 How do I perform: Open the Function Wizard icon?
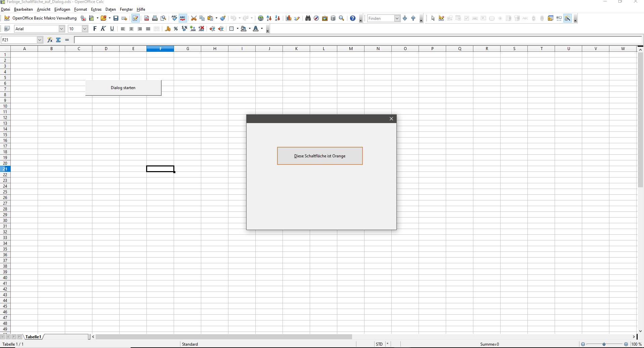pos(50,40)
